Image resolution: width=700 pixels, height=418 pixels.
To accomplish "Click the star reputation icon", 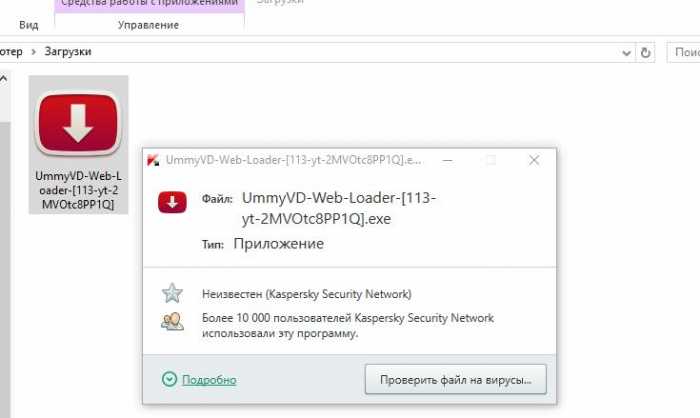I will pos(172,293).
